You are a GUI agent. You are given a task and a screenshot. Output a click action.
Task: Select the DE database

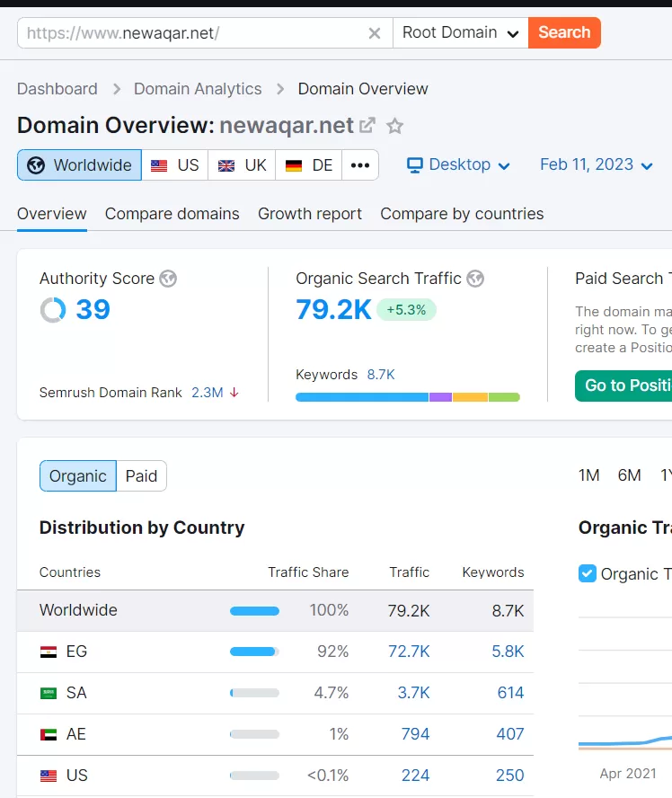pos(309,164)
